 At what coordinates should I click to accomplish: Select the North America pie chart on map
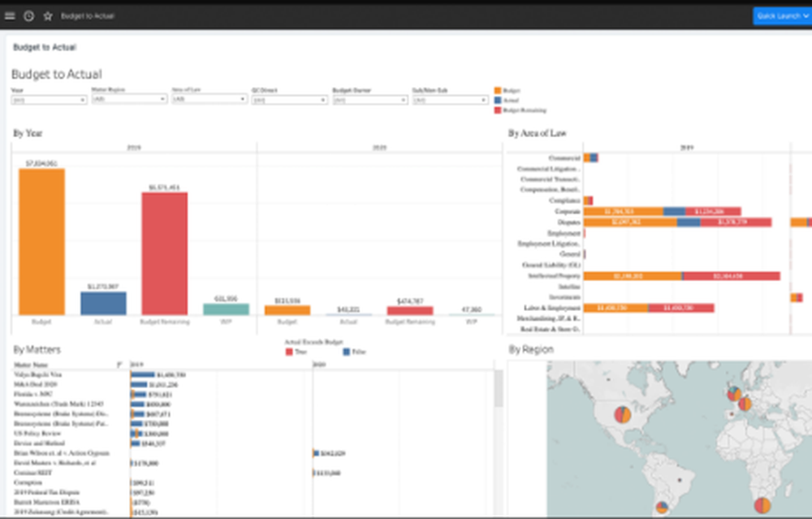click(x=623, y=414)
